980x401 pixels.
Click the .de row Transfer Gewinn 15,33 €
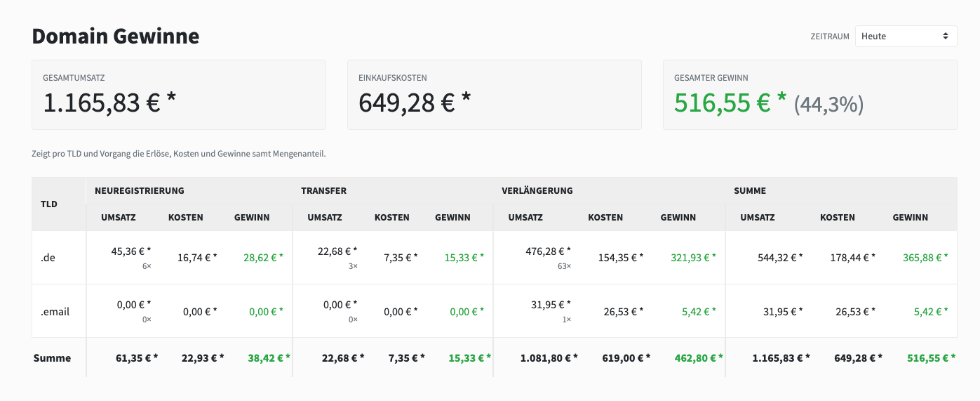pyautogui.click(x=464, y=258)
